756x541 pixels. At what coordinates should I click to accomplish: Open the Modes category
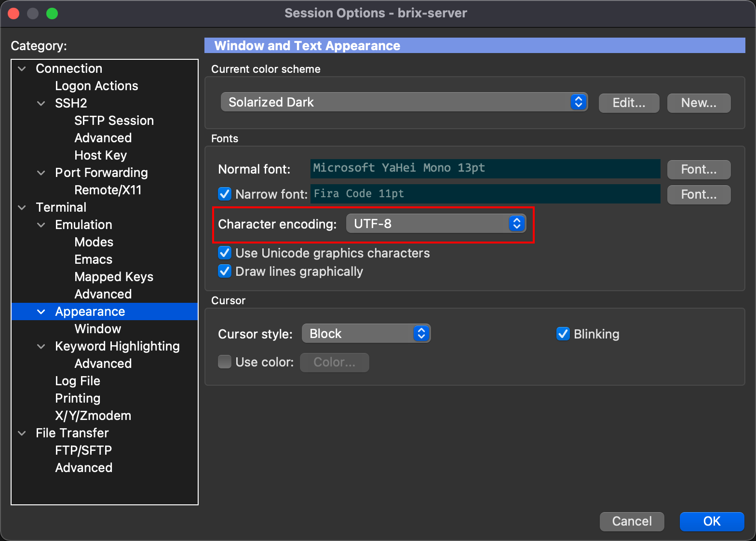(94, 242)
